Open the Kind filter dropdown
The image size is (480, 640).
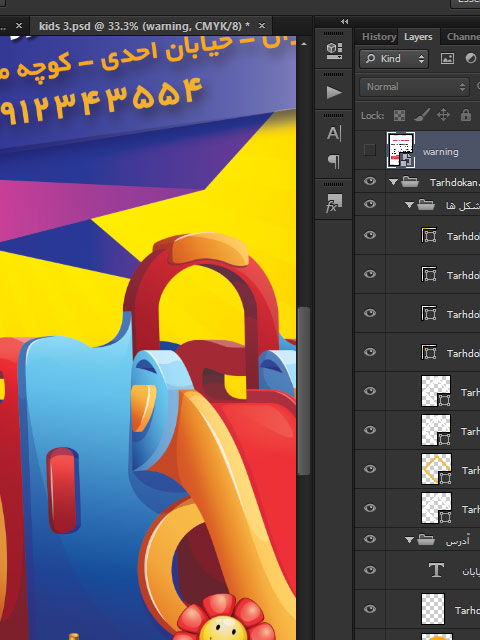coord(394,59)
